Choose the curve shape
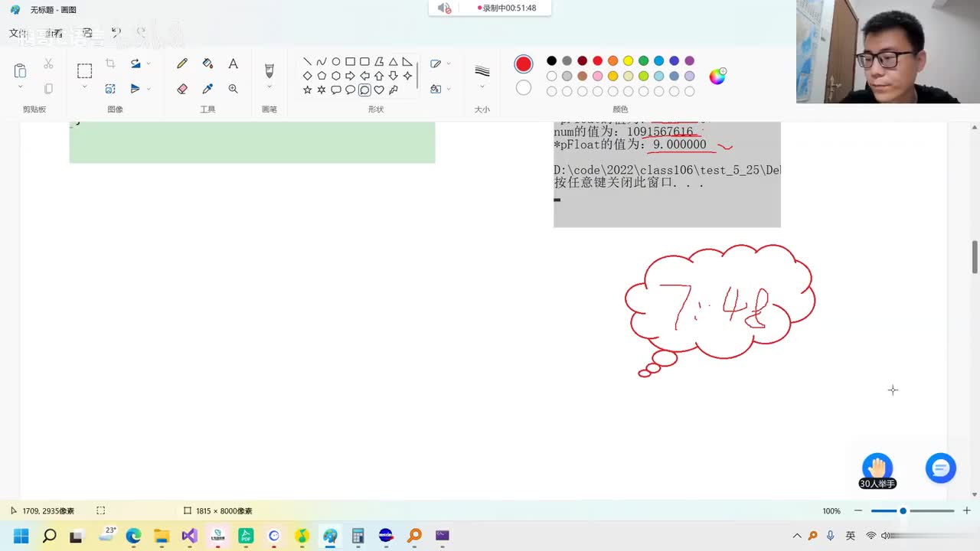Viewport: 980px width, 551px height. tap(322, 61)
